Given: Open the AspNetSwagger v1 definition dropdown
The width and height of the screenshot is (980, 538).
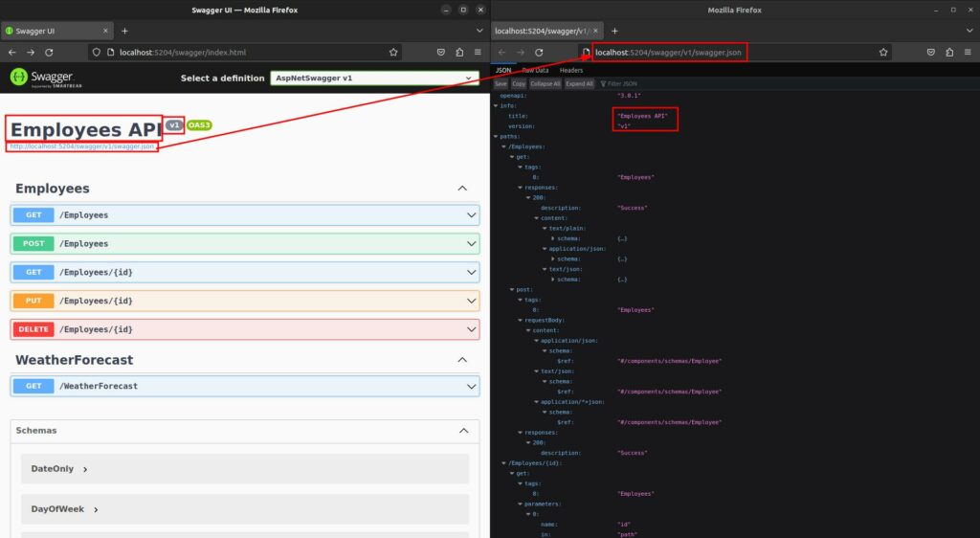Looking at the screenshot, I should tap(374, 78).
